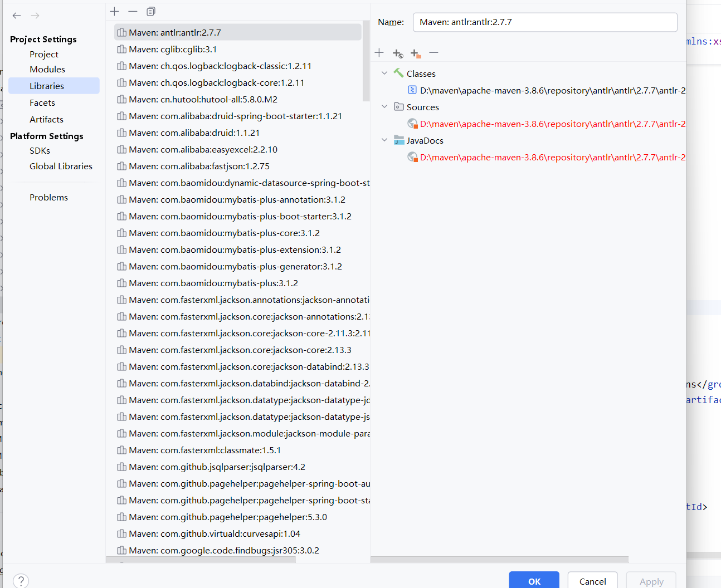Select the jar file icon under Classes
721x588 pixels.
pyautogui.click(x=412, y=90)
